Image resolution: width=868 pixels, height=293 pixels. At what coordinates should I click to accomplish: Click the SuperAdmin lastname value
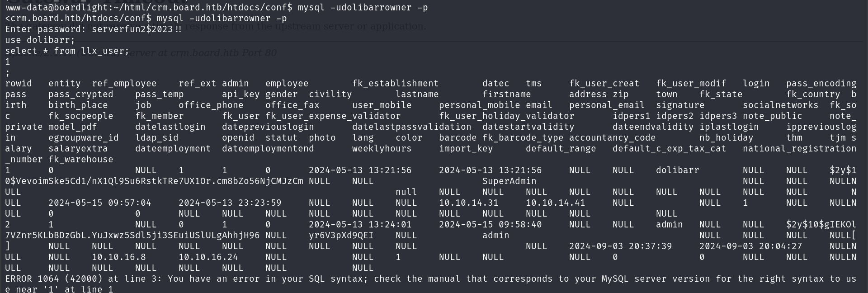click(509, 181)
